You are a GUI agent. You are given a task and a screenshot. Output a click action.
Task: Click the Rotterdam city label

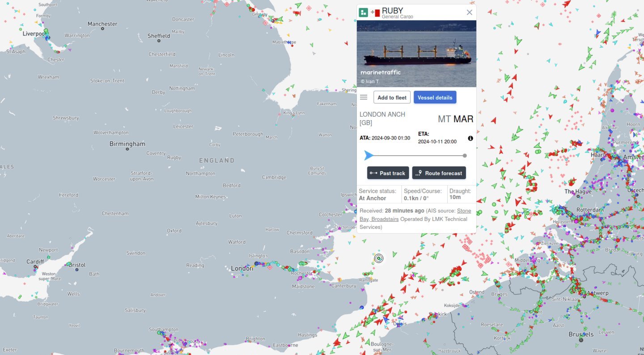[590, 210]
